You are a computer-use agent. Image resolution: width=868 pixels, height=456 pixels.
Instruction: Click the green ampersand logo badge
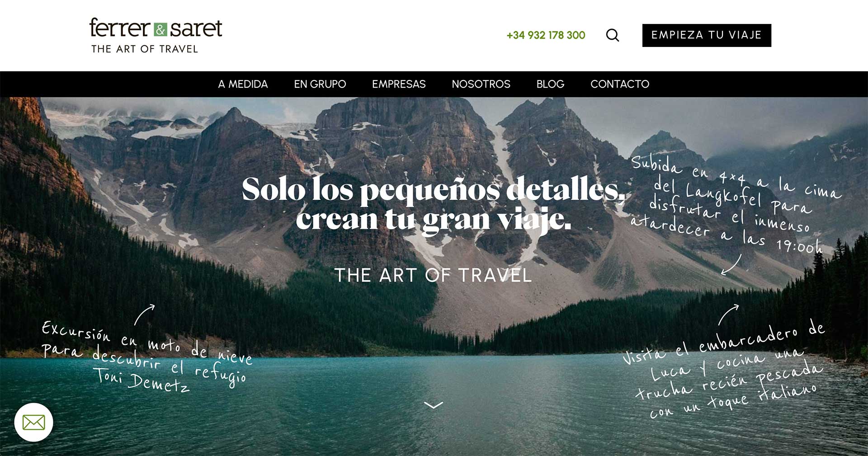click(x=160, y=29)
